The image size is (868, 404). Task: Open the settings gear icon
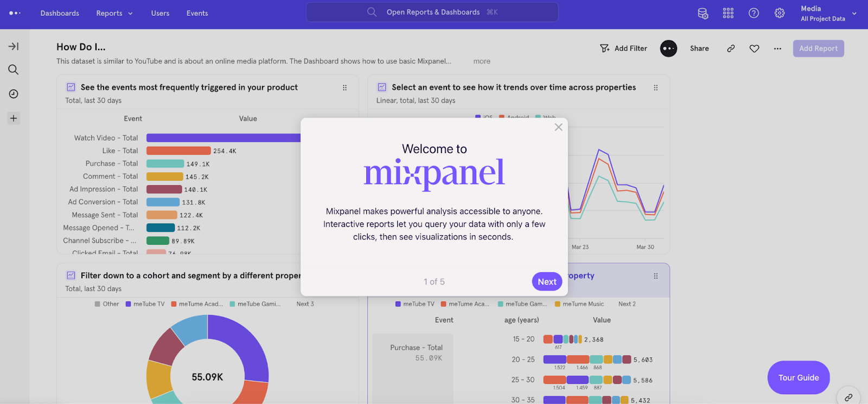(780, 13)
